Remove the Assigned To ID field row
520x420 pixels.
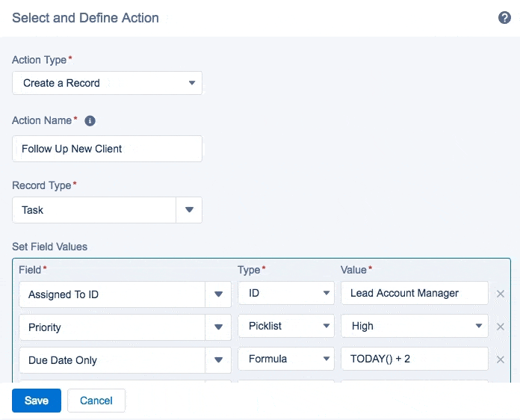[501, 294]
